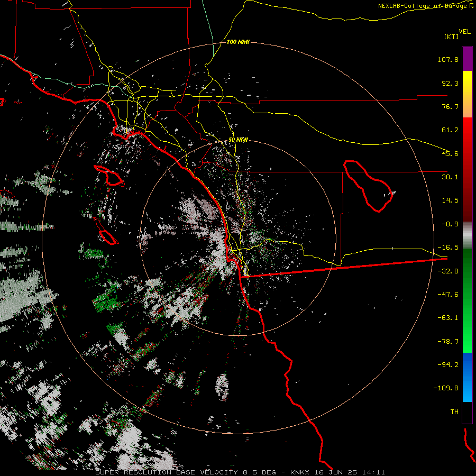Select the -47.6 velocity scale value
This screenshot has height=476, width=476.
tap(448, 295)
